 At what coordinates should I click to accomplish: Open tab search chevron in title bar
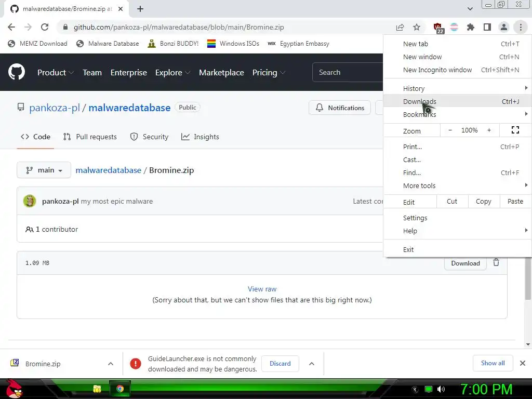[x=470, y=9]
